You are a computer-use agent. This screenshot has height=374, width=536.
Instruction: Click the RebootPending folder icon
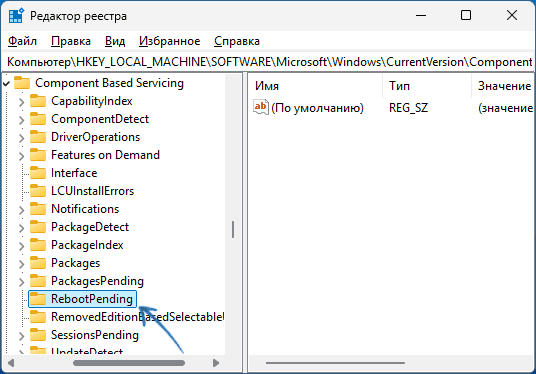(x=38, y=299)
